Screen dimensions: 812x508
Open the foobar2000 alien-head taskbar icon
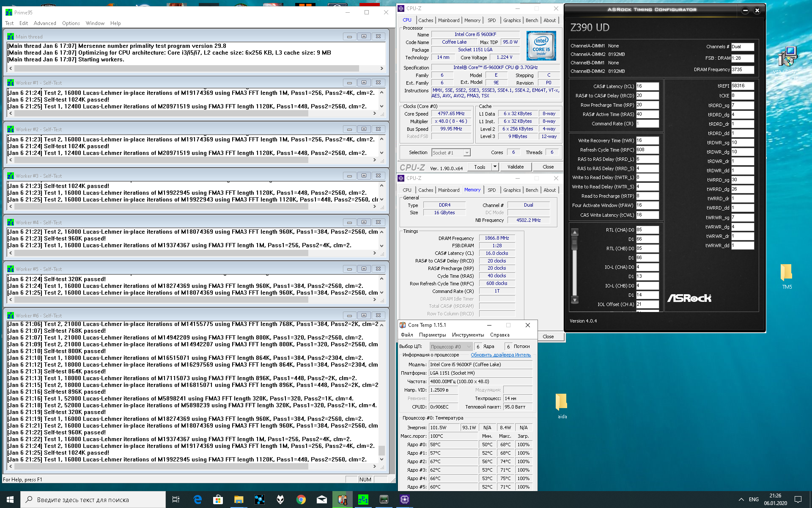280,500
